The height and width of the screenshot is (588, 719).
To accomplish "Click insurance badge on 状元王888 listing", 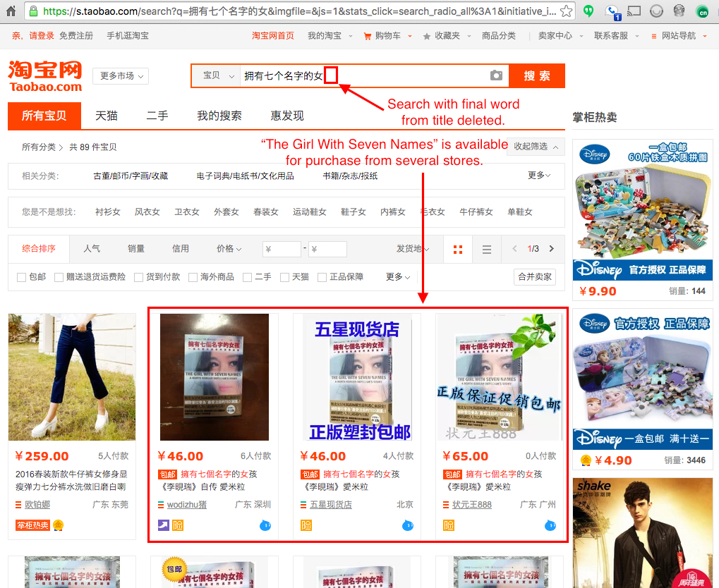I will [x=449, y=525].
